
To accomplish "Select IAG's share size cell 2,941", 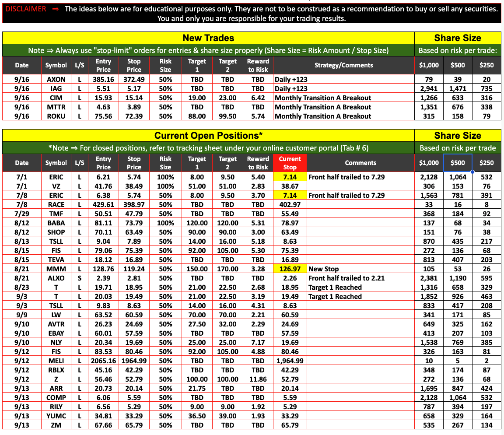I will click(429, 88).
